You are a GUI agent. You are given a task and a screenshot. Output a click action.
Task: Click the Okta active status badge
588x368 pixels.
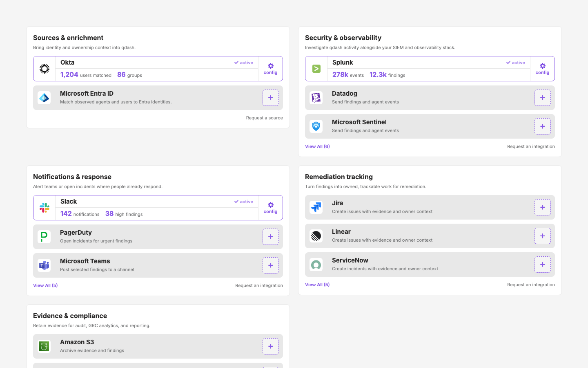point(243,63)
